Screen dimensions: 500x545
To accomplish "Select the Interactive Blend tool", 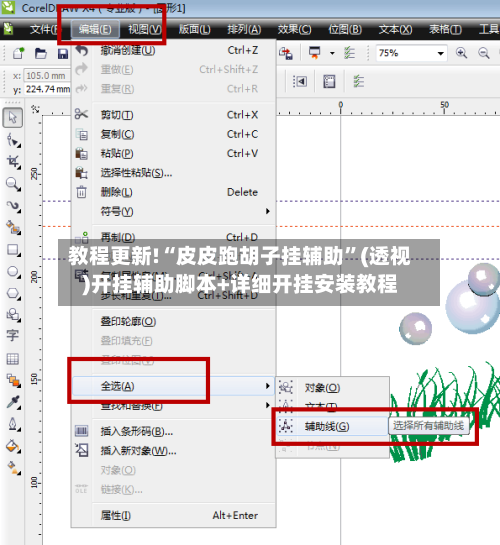I will click(x=13, y=381).
